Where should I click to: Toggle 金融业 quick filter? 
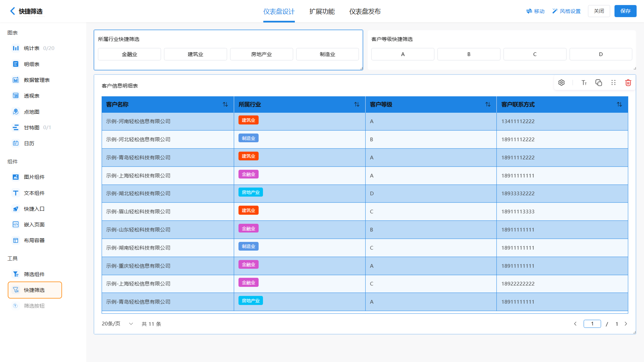pos(129,54)
